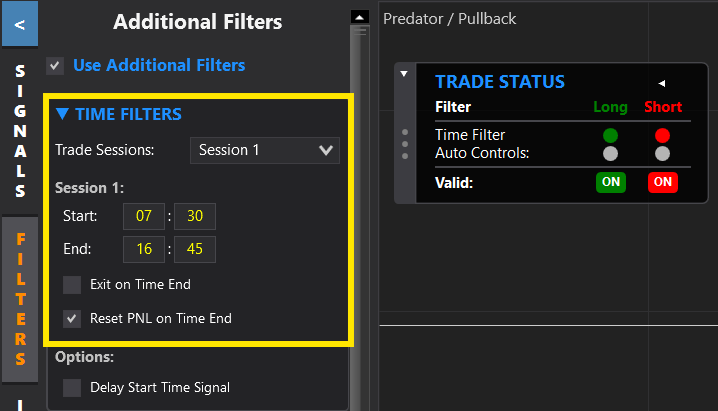Click the Session 1 start hour field
Screen dimensions: 718x411
point(143,217)
